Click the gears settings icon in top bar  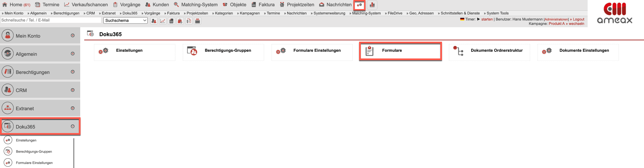(359, 5)
